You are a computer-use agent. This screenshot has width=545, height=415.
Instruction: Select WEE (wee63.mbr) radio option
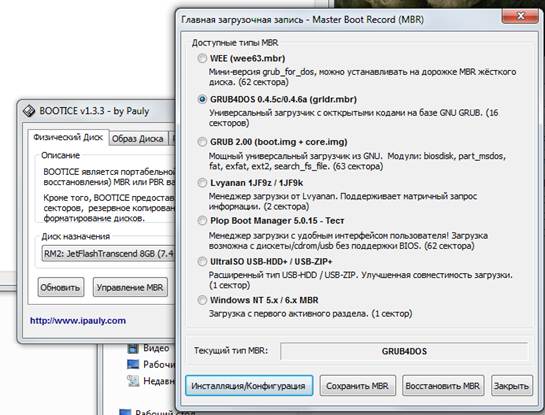(202, 58)
